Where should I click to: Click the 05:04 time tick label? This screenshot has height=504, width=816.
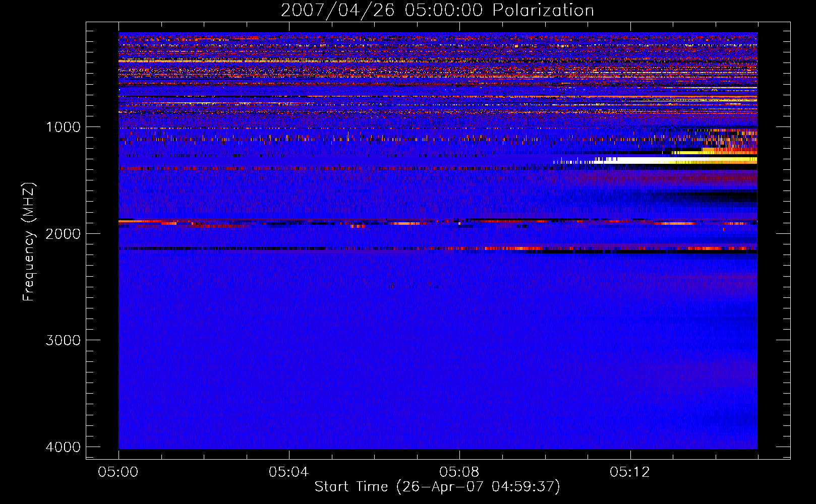pos(288,472)
